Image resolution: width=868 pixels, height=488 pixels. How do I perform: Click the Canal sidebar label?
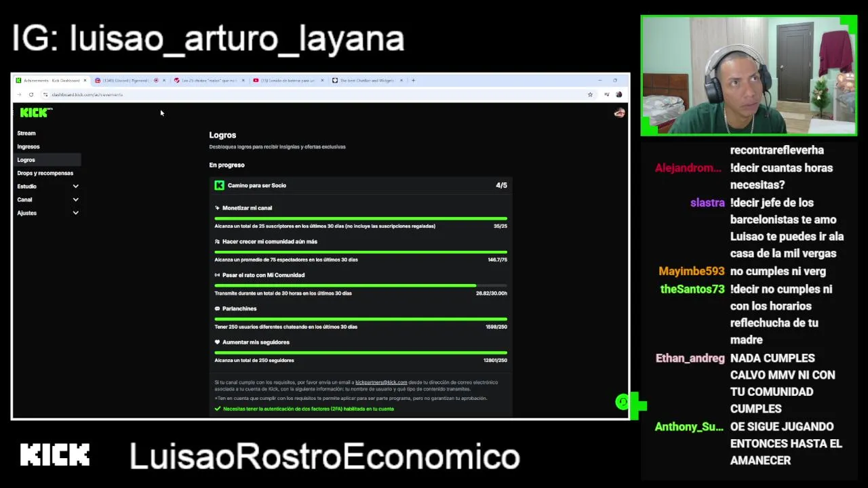click(x=24, y=200)
